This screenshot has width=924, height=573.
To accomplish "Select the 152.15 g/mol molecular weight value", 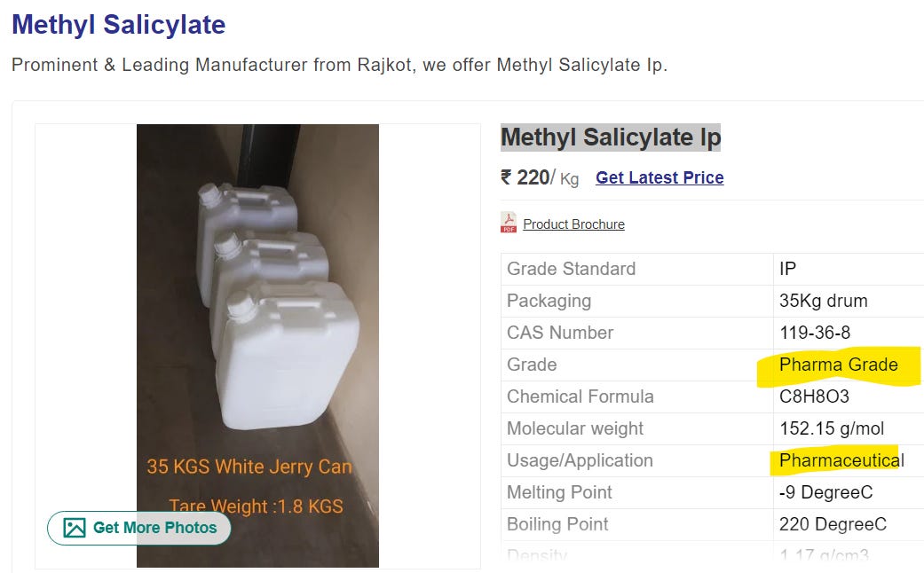I will pos(832,428).
